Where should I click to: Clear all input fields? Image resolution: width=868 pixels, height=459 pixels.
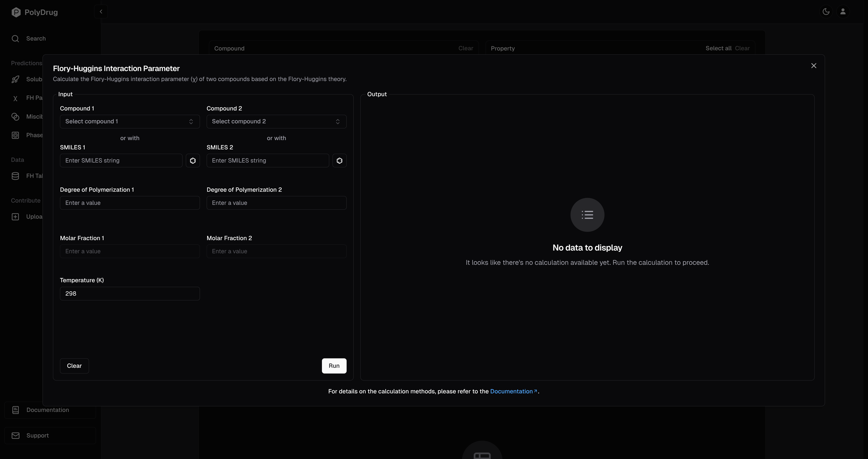coord(74,366)
